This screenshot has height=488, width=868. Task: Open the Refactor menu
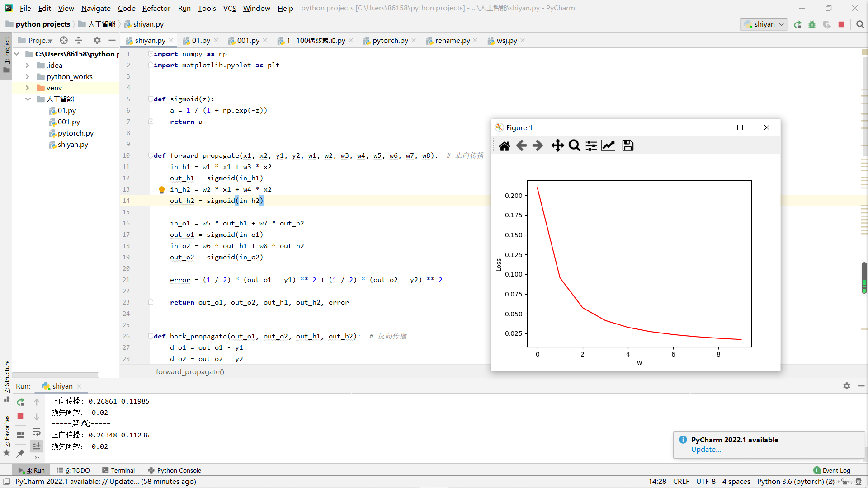[156, 8]
